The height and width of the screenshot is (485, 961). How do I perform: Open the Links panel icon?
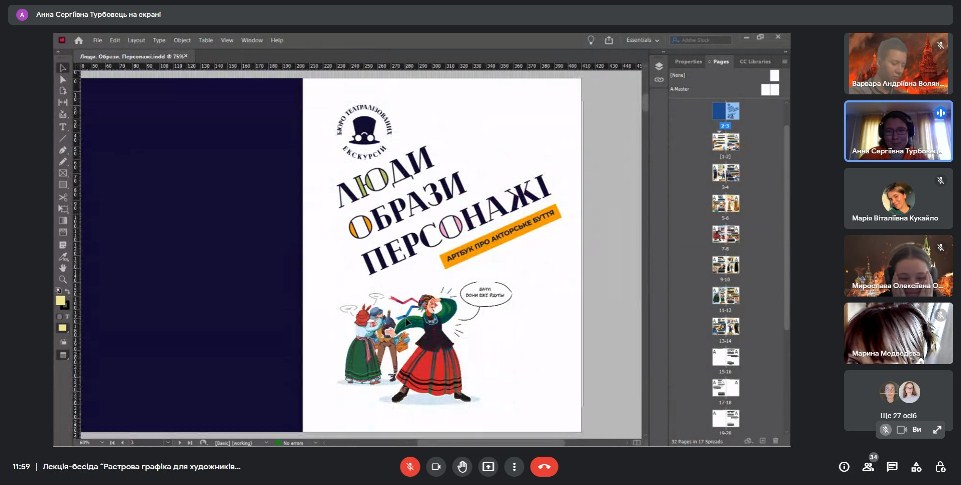659,79
